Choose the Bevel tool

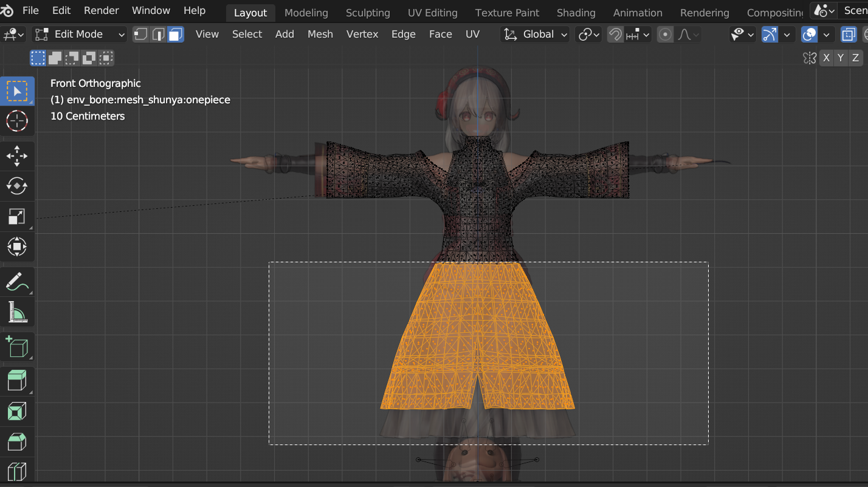coord(17,441)
